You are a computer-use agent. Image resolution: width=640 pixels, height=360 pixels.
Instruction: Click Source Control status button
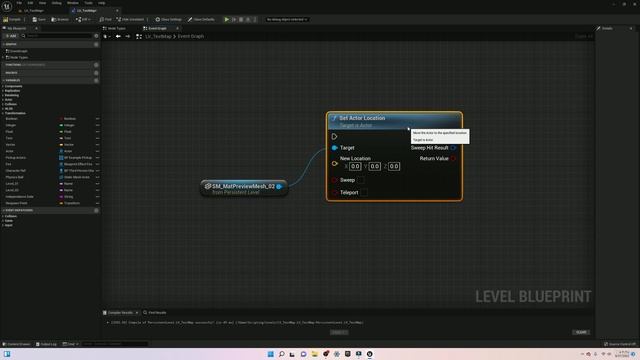[620, 344]
